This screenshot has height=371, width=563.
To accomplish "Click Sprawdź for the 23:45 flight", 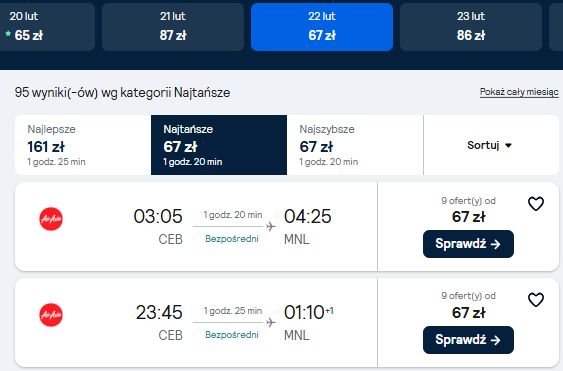I will pyautogui.click(x=468, y=340).
